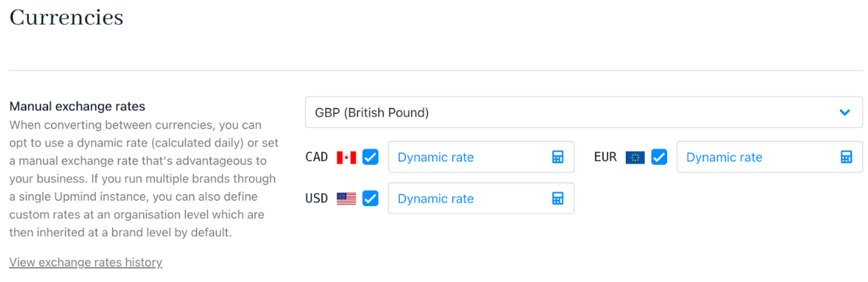Image resolution: width=868 pixels, height=282 pixels.
Task: Focus the CAD Dynamic rate input field
Action: coord(481,157)
